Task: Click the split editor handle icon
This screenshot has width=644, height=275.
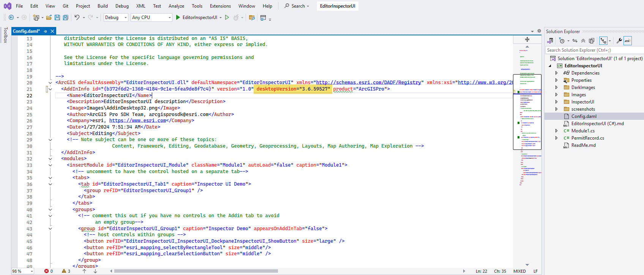Action: [x=527, y=39]
